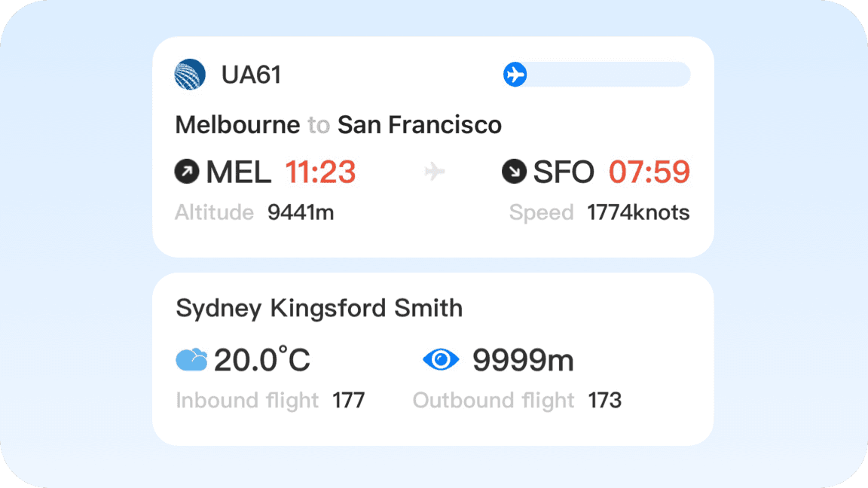Image resolution: width=868 pixels, height=488 pixels.
Task: Click the cloud weather icon
Action: [x=191, y=360]
